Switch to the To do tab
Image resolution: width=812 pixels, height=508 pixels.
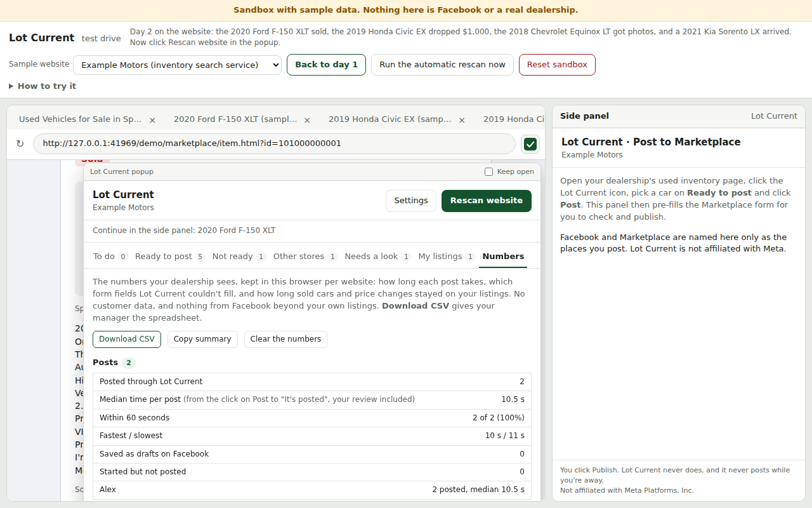(x=110, y=257)
